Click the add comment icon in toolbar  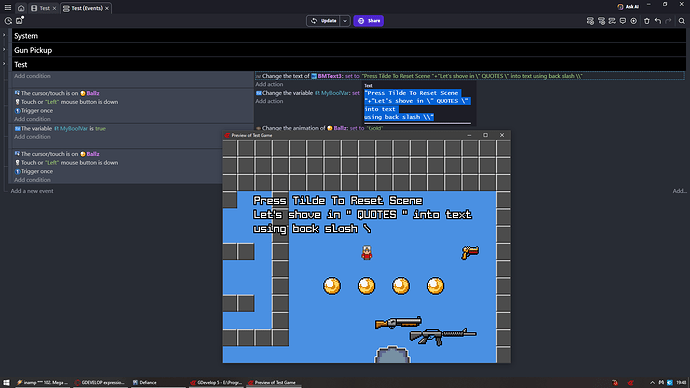[623, 21]
